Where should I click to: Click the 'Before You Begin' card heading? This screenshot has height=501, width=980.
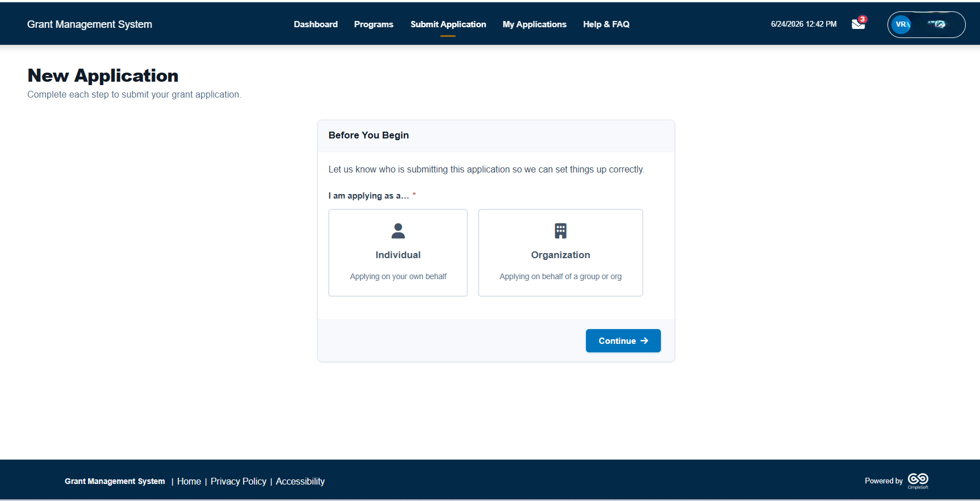(x=368, y=135)
